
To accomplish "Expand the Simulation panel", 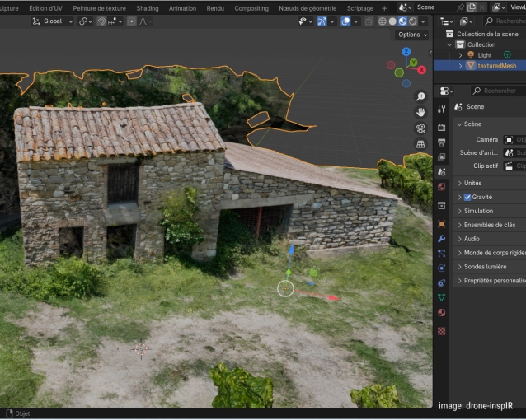I will [477, 211].
